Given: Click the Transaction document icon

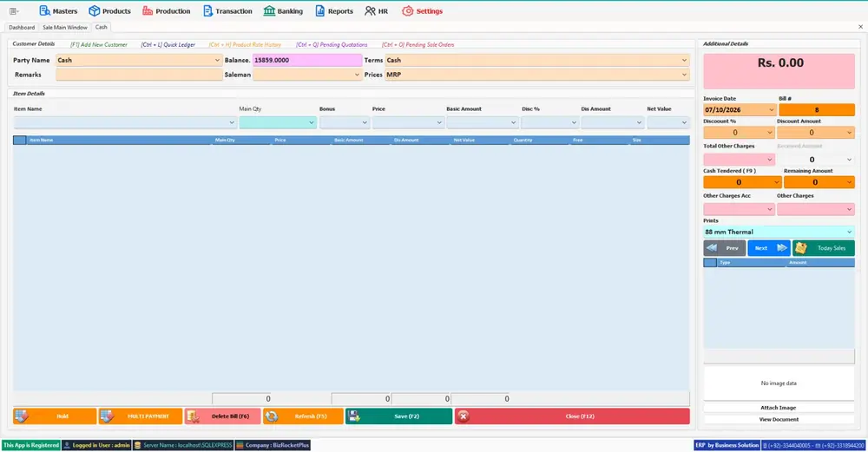Looking at the screenshot, I should point(207,11).
